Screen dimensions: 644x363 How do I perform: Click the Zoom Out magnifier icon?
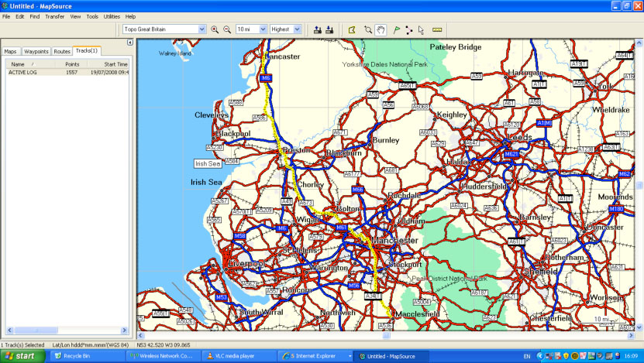227,29
